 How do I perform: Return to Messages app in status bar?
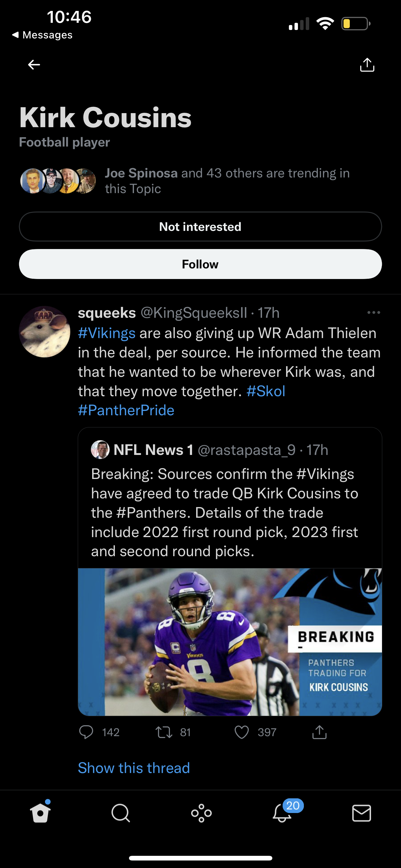pos(42,35)
